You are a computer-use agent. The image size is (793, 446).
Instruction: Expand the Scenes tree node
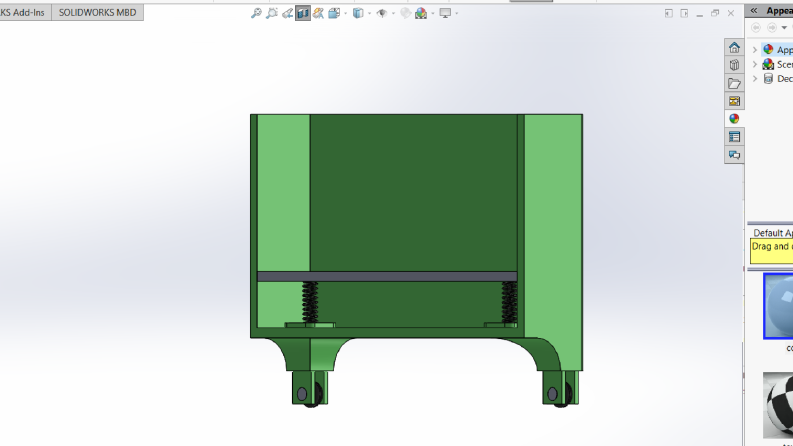[755, 64]
